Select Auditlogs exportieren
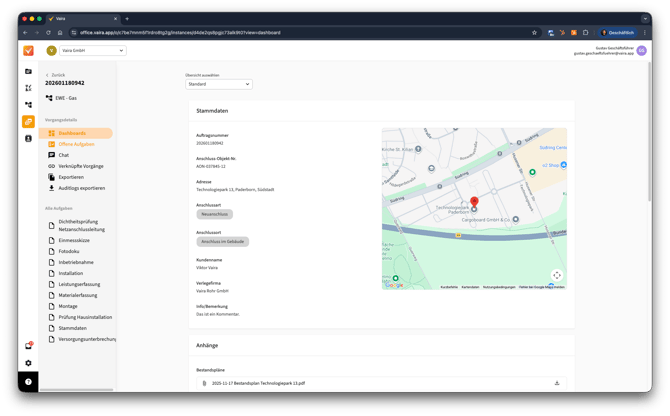This screenshot has width=670, height=416. click(x=82, y=188)
